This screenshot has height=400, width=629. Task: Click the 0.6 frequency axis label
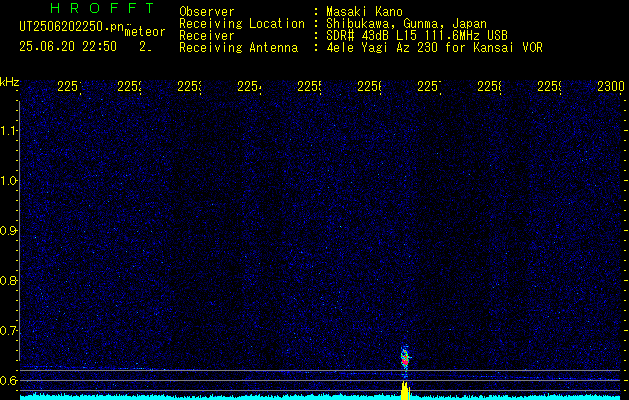[8, 380]
